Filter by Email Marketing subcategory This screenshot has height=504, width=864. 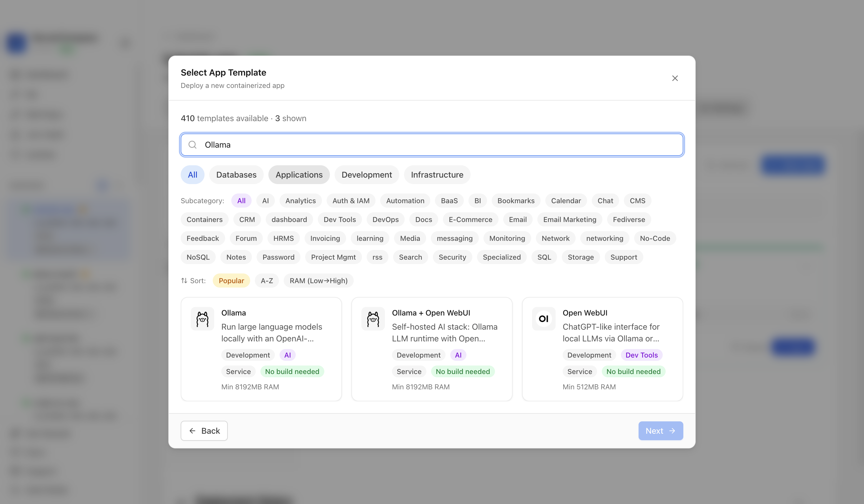click(x=570, y=220)
